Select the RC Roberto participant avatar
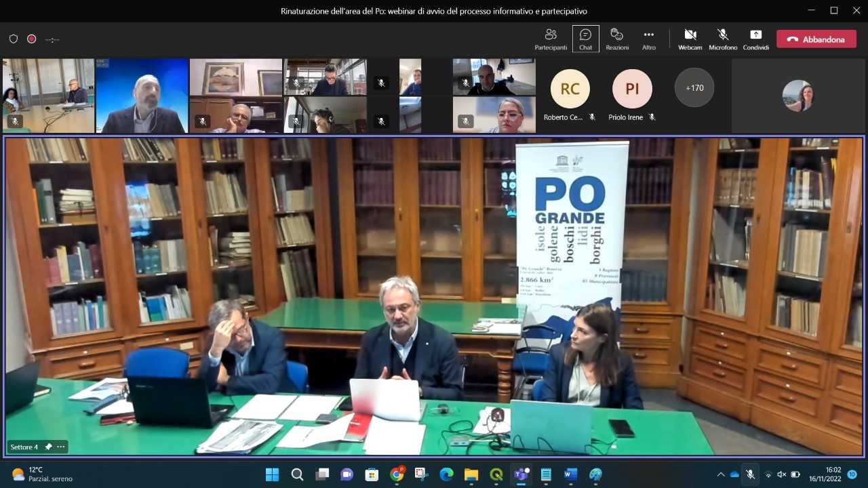 pos(570,89)
